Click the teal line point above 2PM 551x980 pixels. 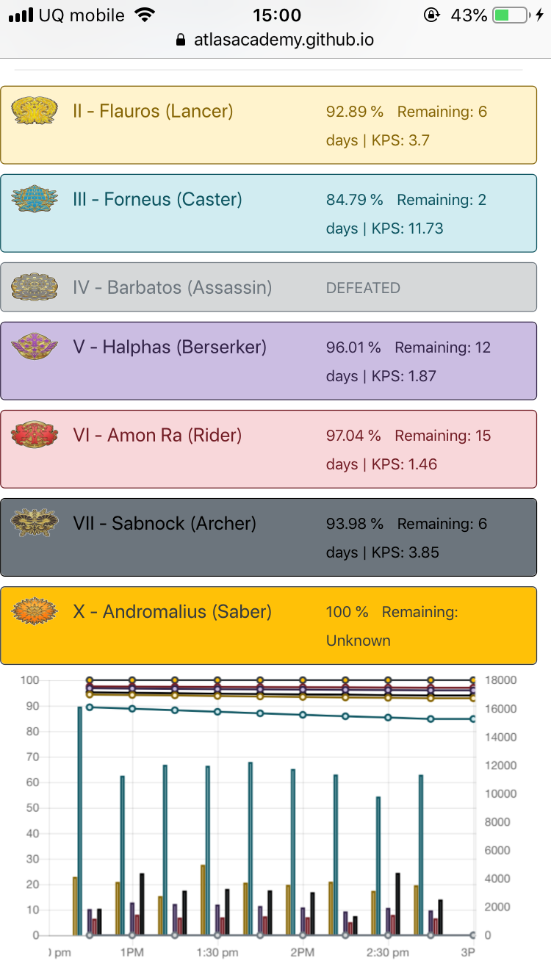click(303, 714)
